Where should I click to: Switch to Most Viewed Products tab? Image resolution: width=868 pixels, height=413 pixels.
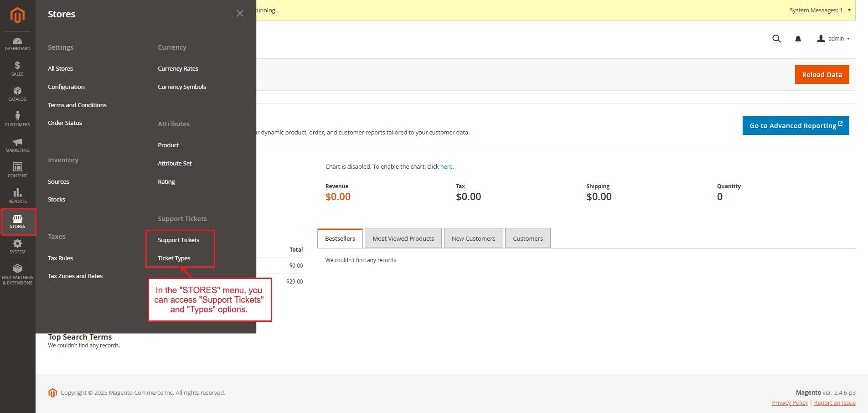click(403, 238)
